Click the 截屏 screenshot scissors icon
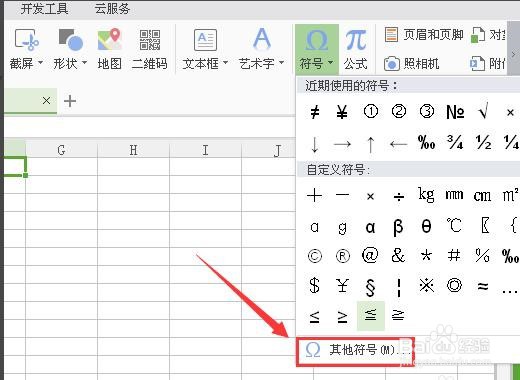This screenshot has width=520, height=380. click(26, 40)
